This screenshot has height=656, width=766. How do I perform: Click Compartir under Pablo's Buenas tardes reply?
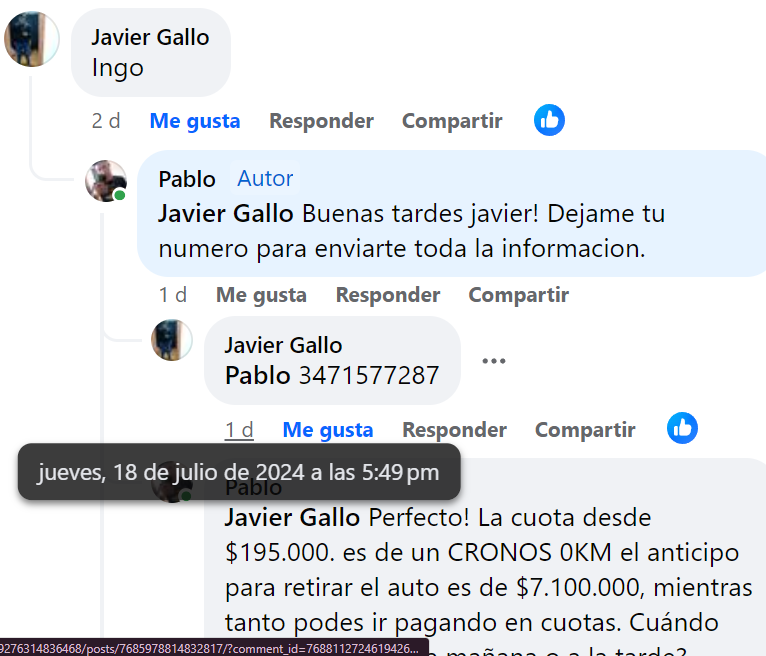coord(518,295)
